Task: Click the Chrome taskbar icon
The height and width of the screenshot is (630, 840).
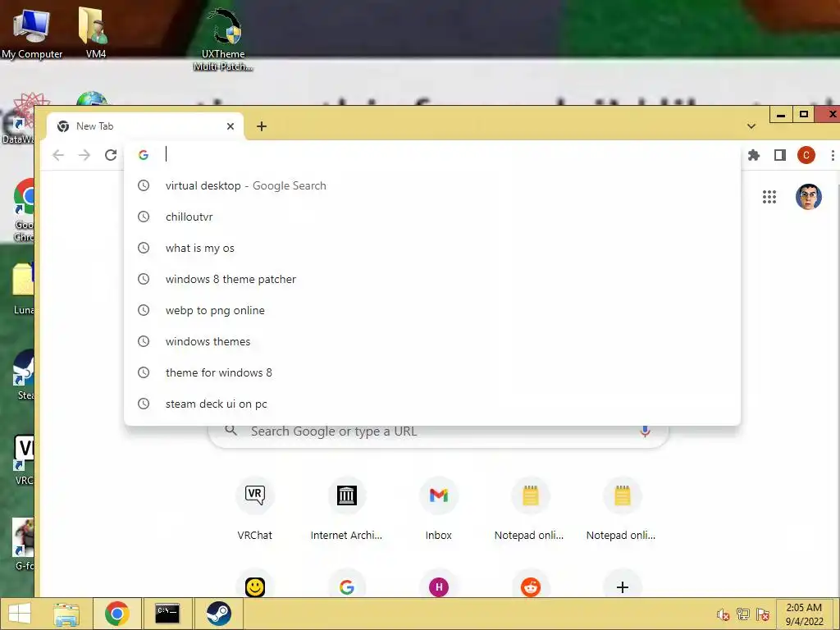Action: coord(116,614)
